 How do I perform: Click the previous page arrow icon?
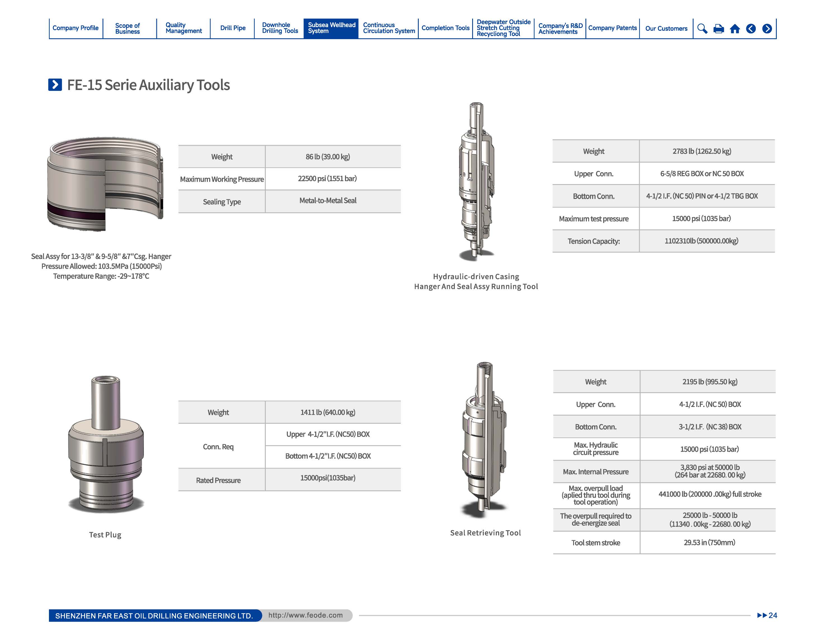(751, 29)
